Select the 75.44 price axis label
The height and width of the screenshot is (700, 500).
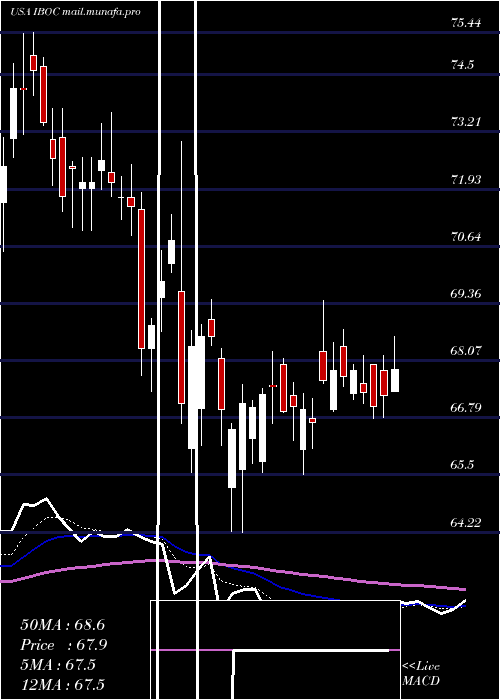pos(466,23)
